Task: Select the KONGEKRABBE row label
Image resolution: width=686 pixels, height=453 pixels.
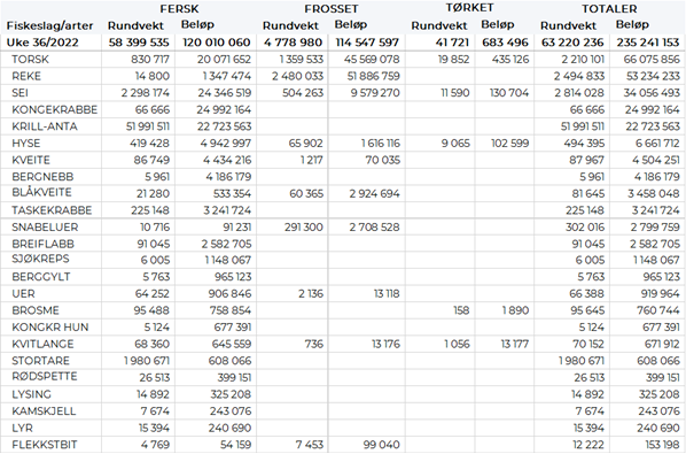Action: [x=48, y=110]
